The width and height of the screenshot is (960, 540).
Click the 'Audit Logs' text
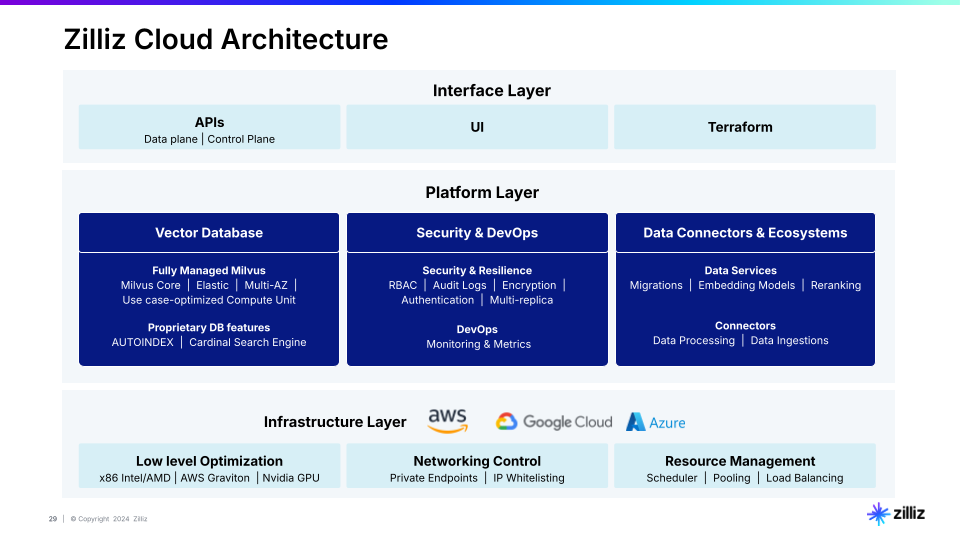pos(459,285)
